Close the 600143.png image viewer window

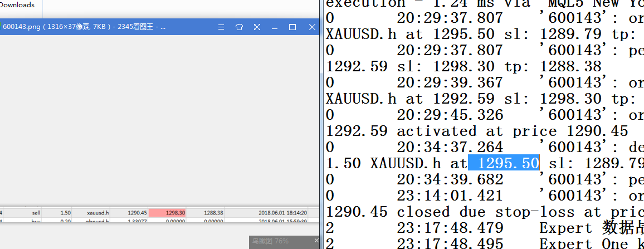point(310,27)
